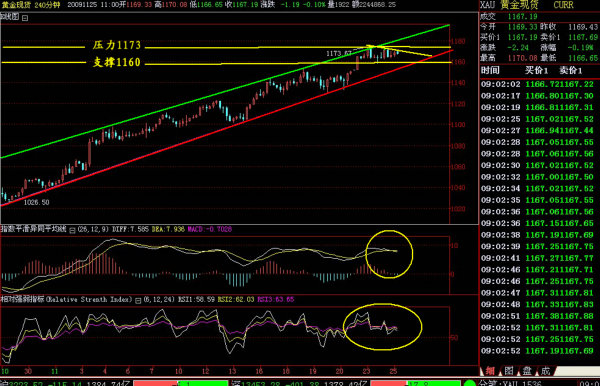Collapse the candlestick chart panel toggle box
The image size is (600, 386).
(25, 18)
